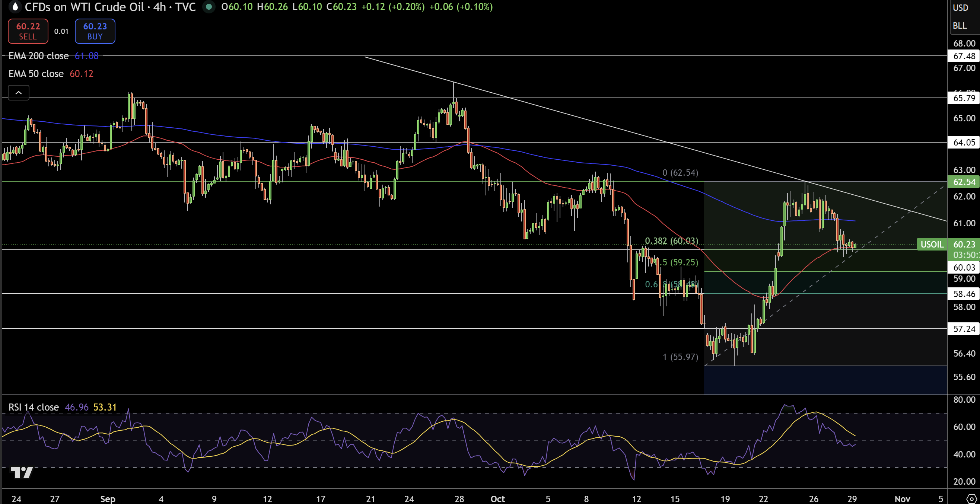980x504 pixels.
Task: Open the BLL unit selector
Action: pos(960,25)
